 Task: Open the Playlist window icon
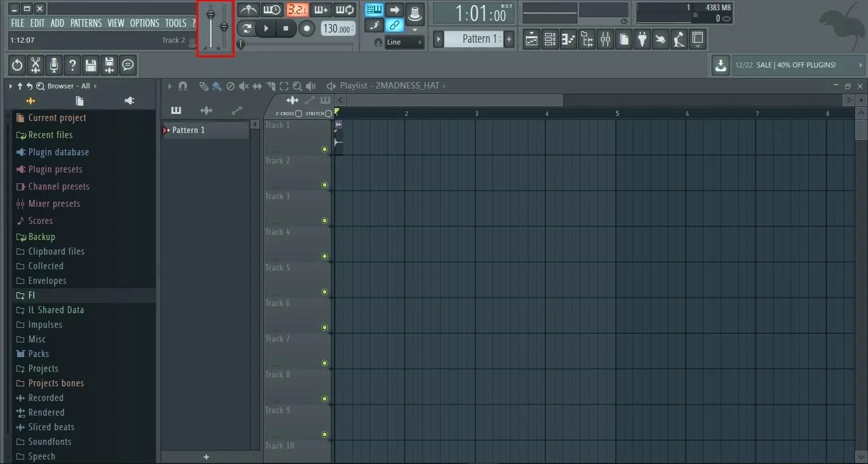pyautogui.click(x=532, y=39)
